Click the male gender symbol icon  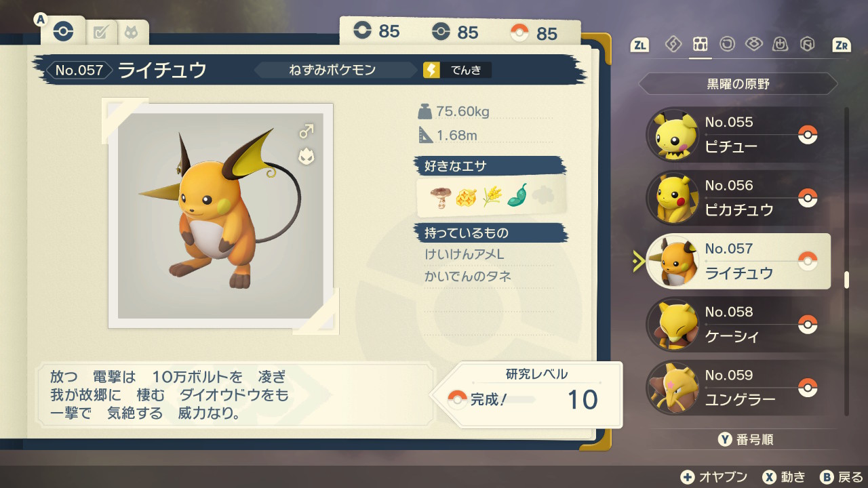click(x=307, y=129)
